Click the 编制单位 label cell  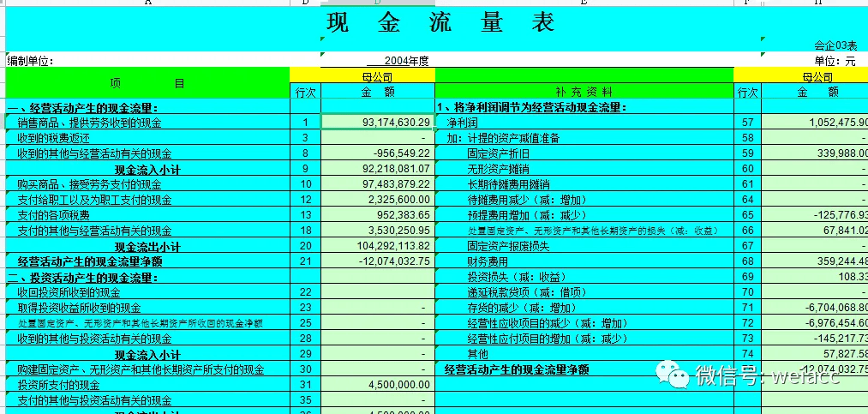(x=31, y=61)
